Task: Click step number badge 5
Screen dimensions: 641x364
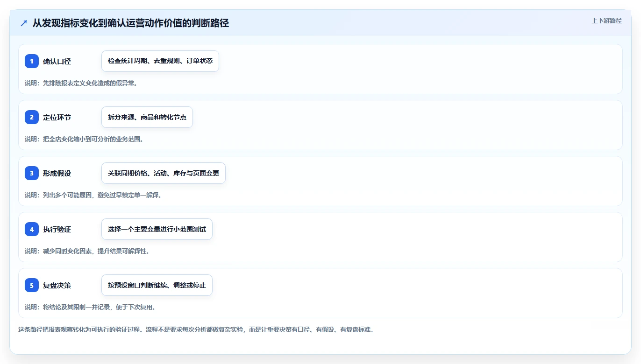Action: pos(32,285)
